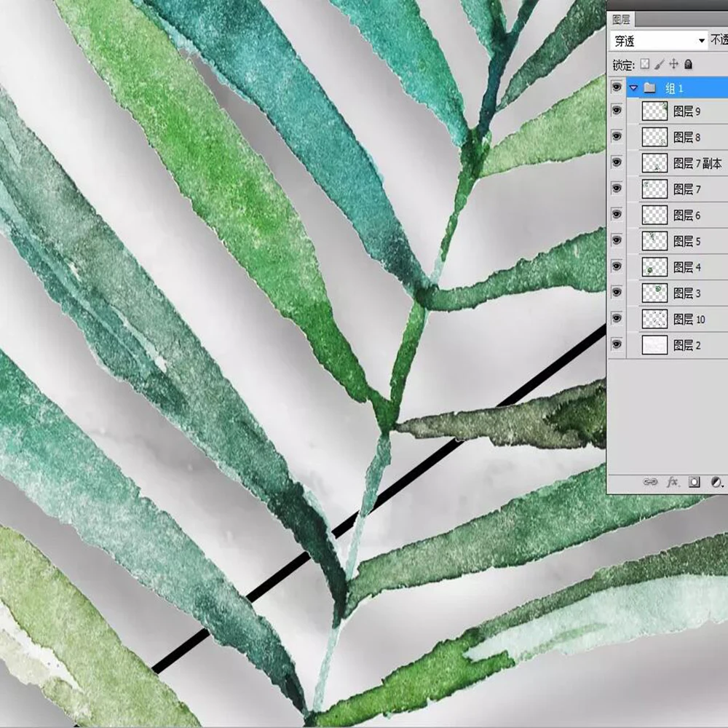The height and width of the screenshot is (728, 728).
Task: Click the lock image pixels brush icon
Action: tap(660, 64)
